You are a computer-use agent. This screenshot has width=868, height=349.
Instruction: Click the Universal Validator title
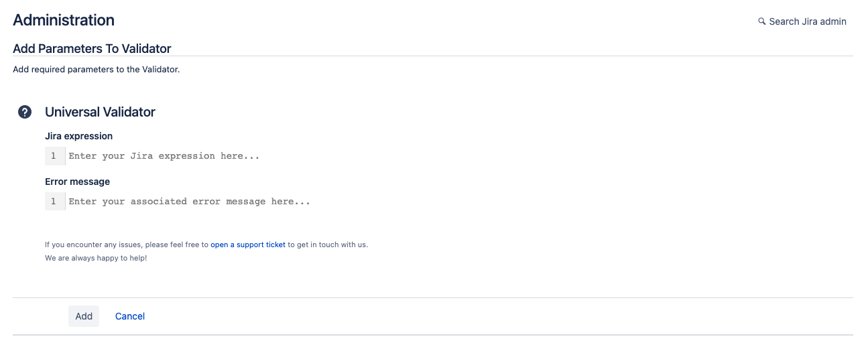pyautogui.click(x=100, y=112)
